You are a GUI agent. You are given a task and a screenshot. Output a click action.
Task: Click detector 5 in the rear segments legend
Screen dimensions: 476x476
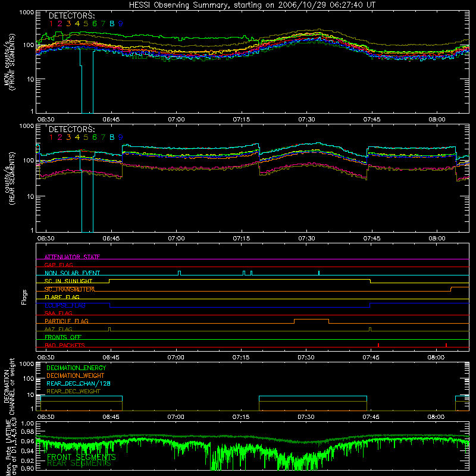tap(86, 137)
